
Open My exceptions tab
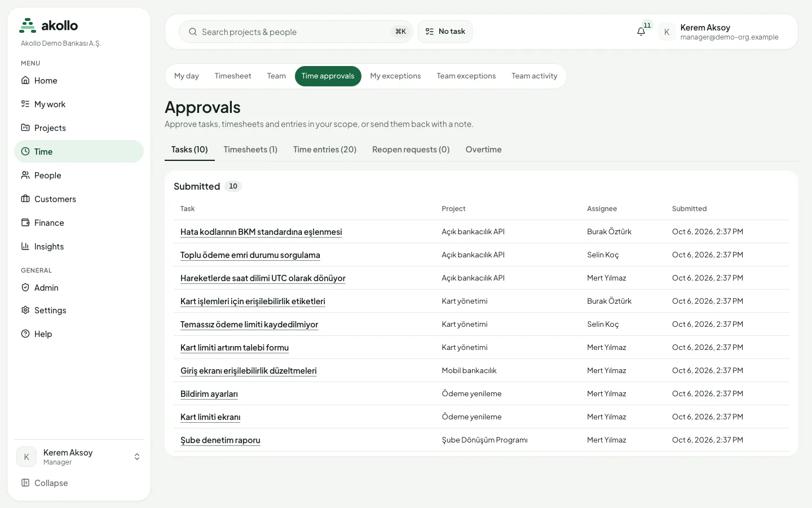click(x=395, y=76)
